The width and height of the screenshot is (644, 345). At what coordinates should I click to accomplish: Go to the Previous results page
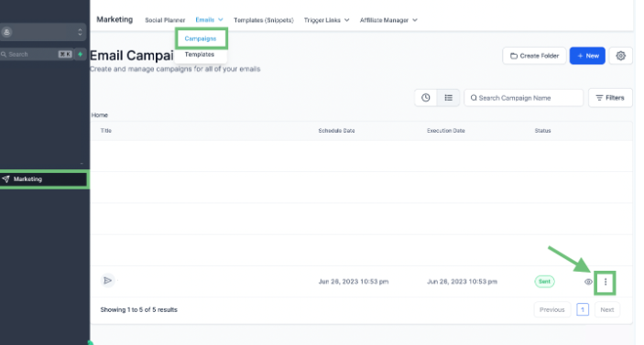click(552, 309)
